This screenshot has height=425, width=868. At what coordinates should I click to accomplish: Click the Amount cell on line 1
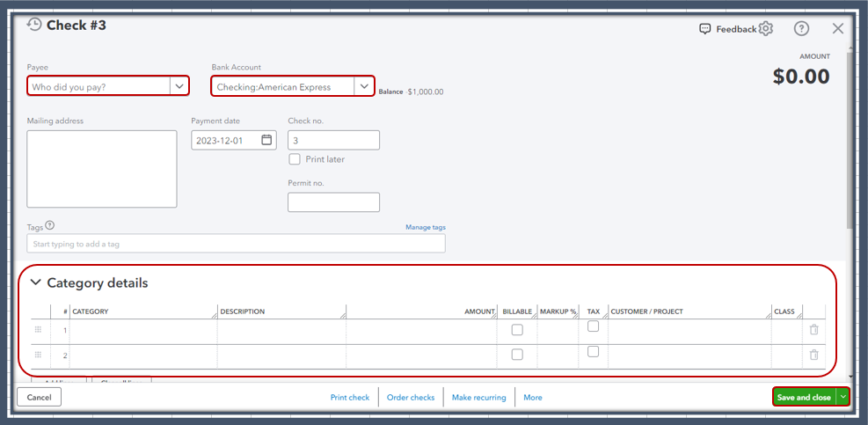[421, 331]
